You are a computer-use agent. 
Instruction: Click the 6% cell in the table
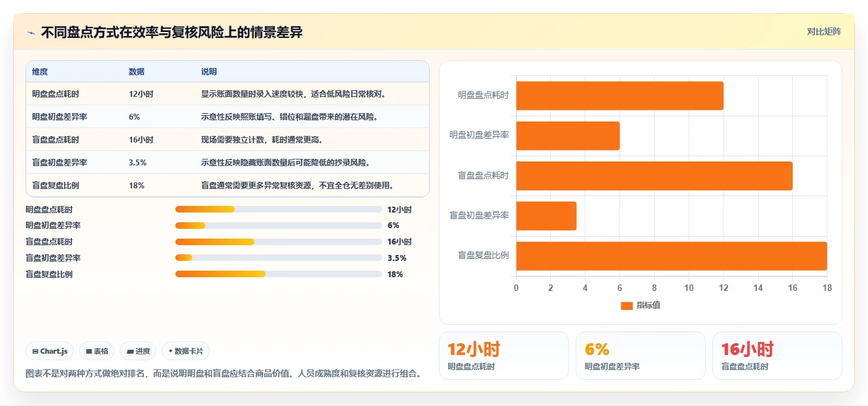pyautogui.click(x=134, y=117)
